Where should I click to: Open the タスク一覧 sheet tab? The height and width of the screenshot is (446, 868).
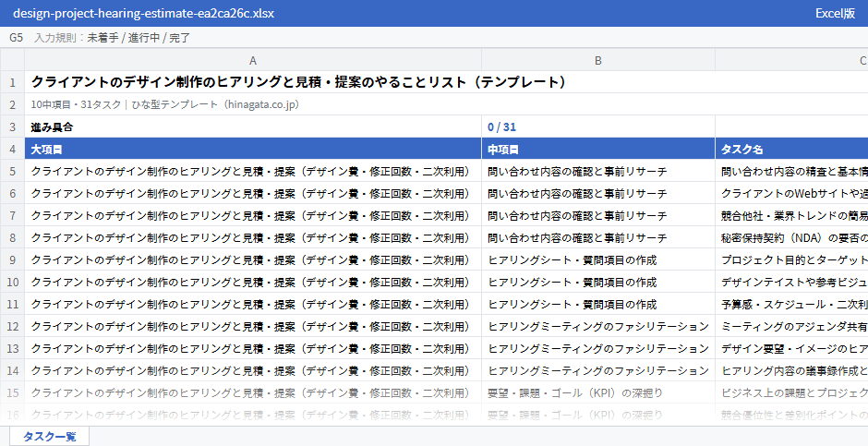pos(49,436)
